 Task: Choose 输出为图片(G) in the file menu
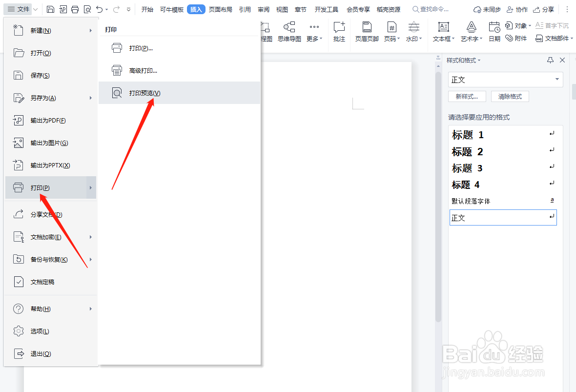(x=51, y=143)
